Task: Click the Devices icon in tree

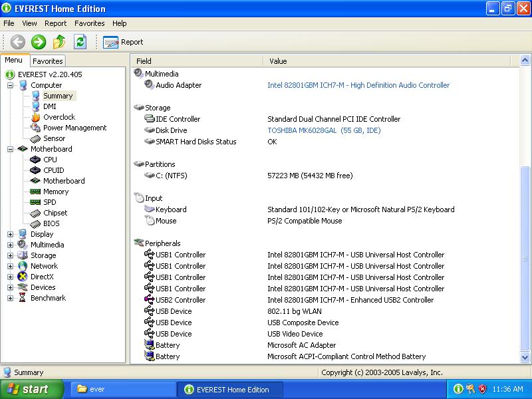Action: point(23,287)
